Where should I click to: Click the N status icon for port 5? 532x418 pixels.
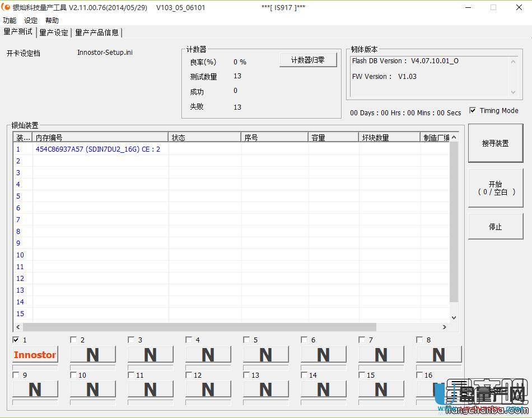[x=265, y=355]
